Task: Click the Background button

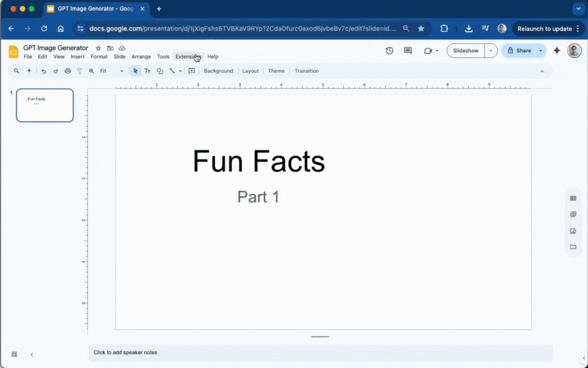Action: pos(218,71)
